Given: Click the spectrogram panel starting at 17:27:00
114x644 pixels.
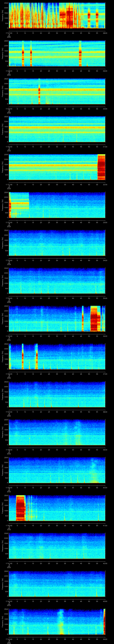Looking at the screenshot, I should click(x=57, y=16).
